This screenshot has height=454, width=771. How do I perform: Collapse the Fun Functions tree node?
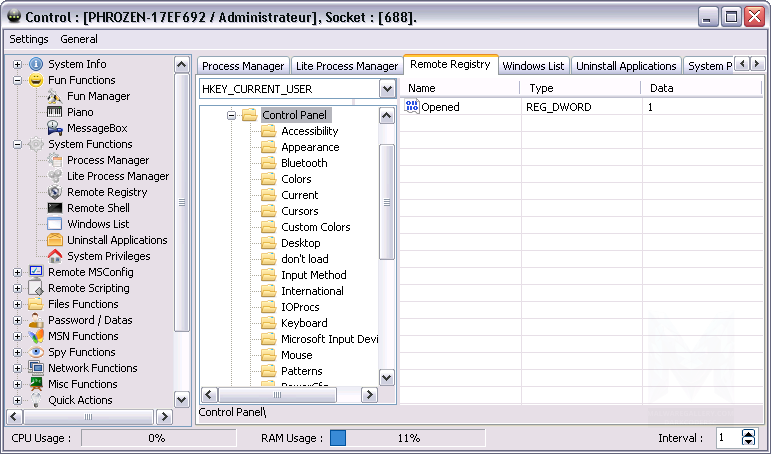[17, 80]
